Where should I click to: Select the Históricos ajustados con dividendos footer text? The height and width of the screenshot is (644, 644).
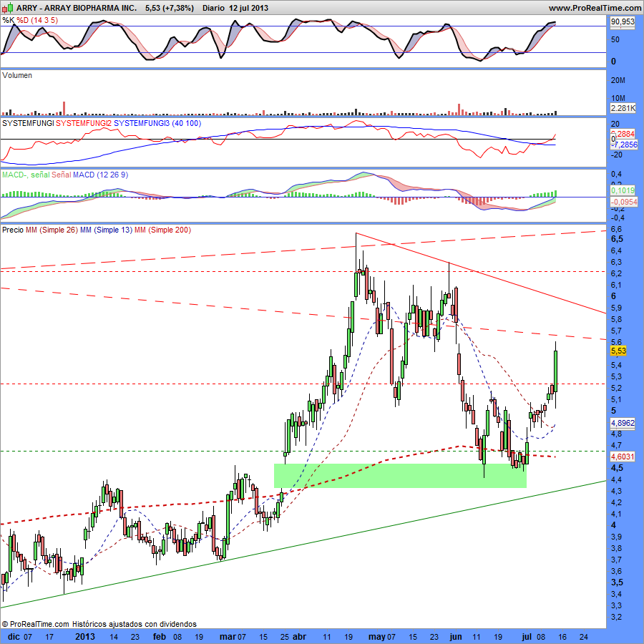tap(135, 624)
